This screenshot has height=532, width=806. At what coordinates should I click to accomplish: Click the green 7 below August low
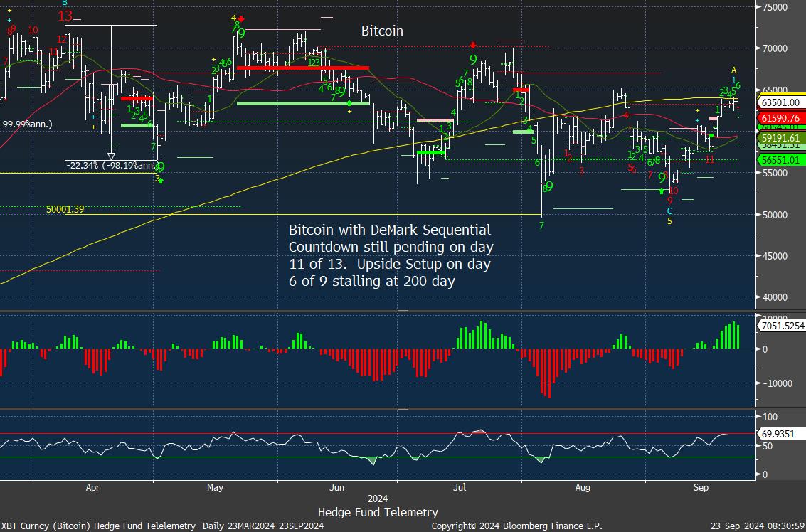click(x=541, y=225)
